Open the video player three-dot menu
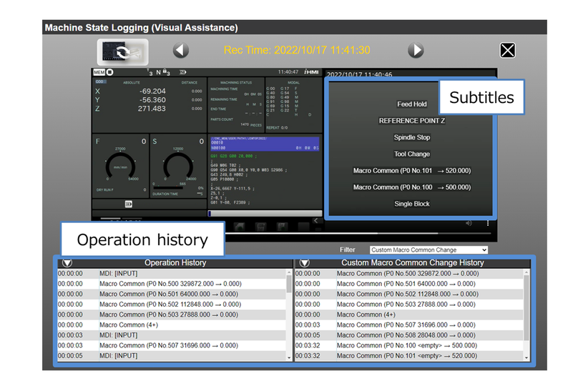The width and height of the screenshot is (588, 386). click(x=489, y=223)
